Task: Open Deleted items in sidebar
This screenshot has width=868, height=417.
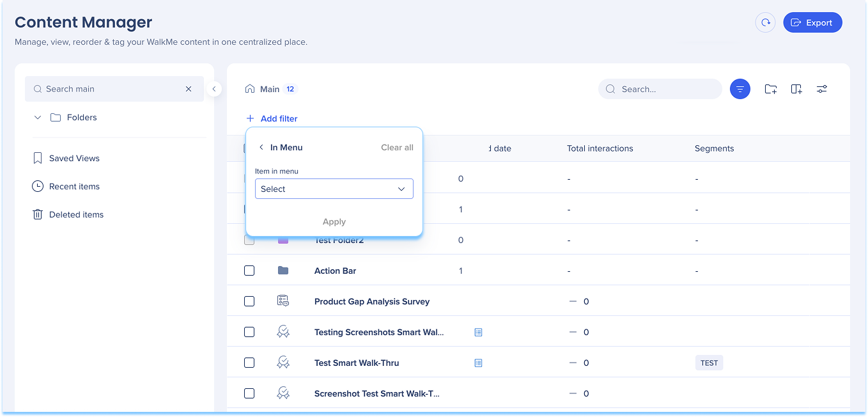Action: [x=76, y=214]
